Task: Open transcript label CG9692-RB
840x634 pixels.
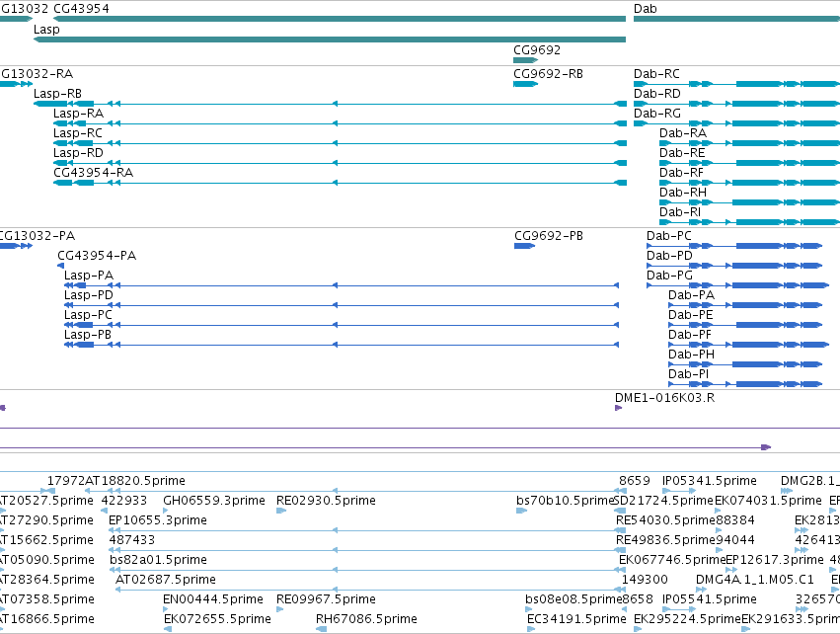Action: pos(548,74)
